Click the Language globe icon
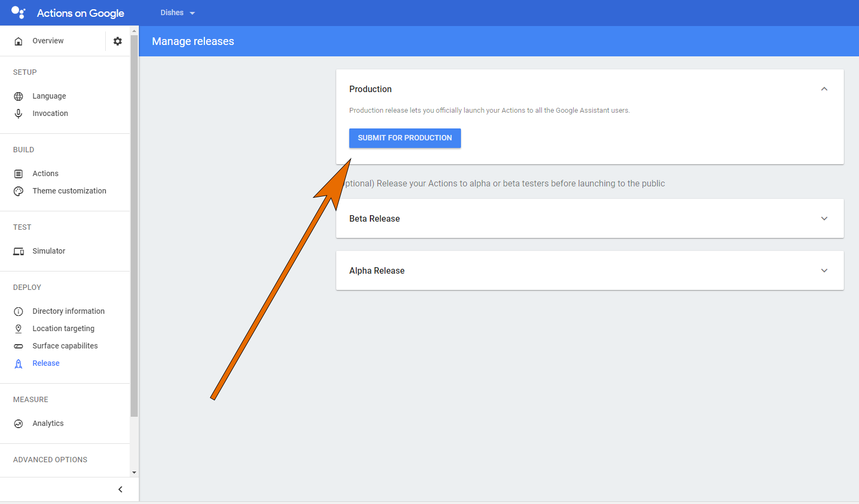The height and width of the screenshot is (504, 859). coord(18,96)
